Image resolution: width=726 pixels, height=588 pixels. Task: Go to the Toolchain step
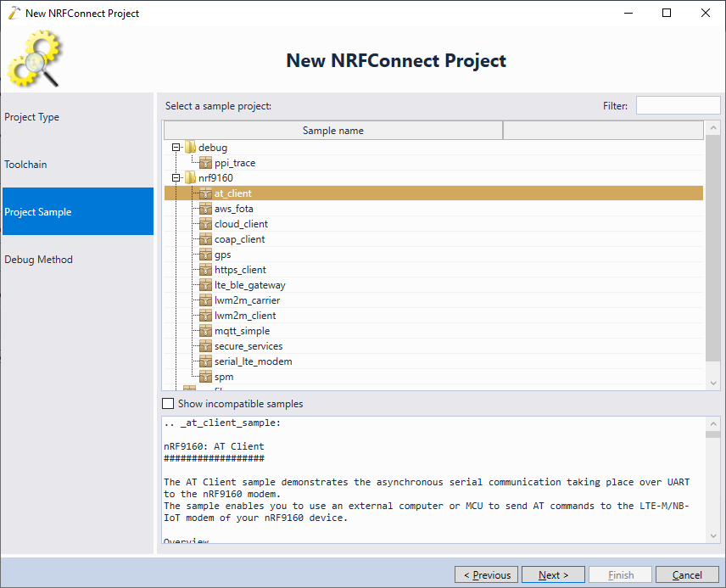pyautogui.click(x=78, y=165)
